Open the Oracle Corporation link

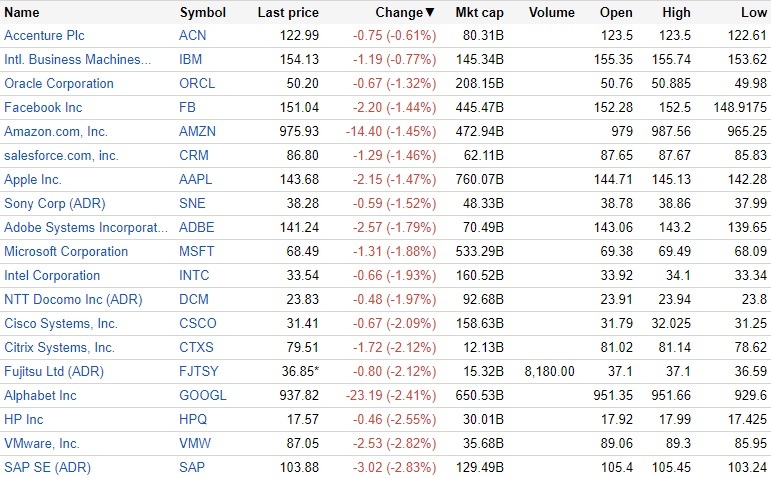[x=59, y=84]
